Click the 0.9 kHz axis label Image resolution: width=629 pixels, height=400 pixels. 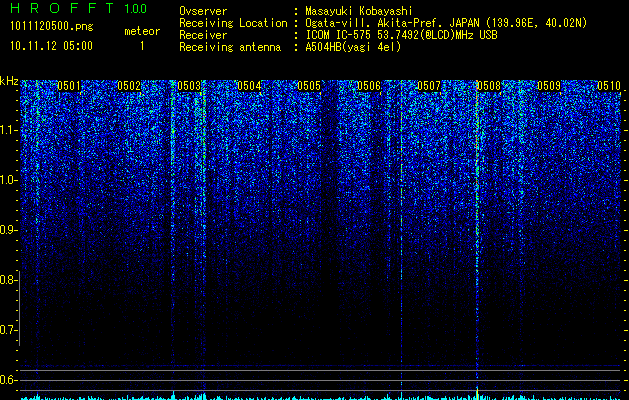(8, 230)
